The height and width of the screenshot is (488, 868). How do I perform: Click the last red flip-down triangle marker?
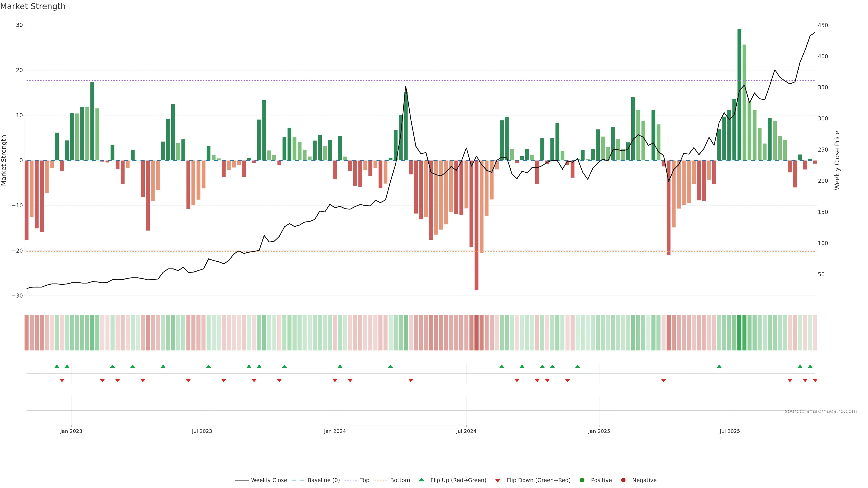click(815, 380)
